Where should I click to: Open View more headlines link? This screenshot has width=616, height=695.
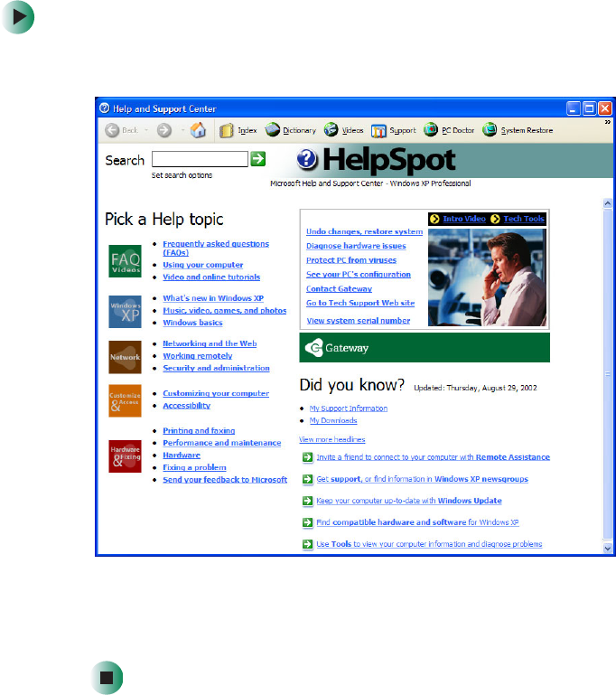332,440
